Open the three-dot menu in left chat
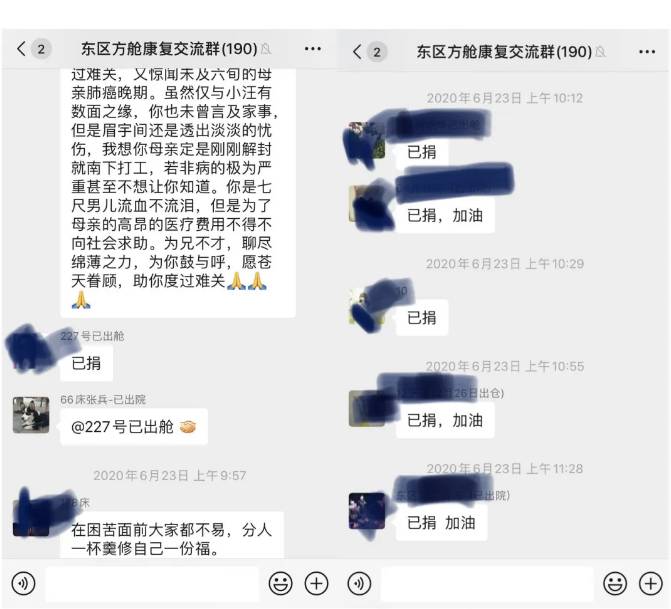 pyautogui.click(x=313, y=49)
